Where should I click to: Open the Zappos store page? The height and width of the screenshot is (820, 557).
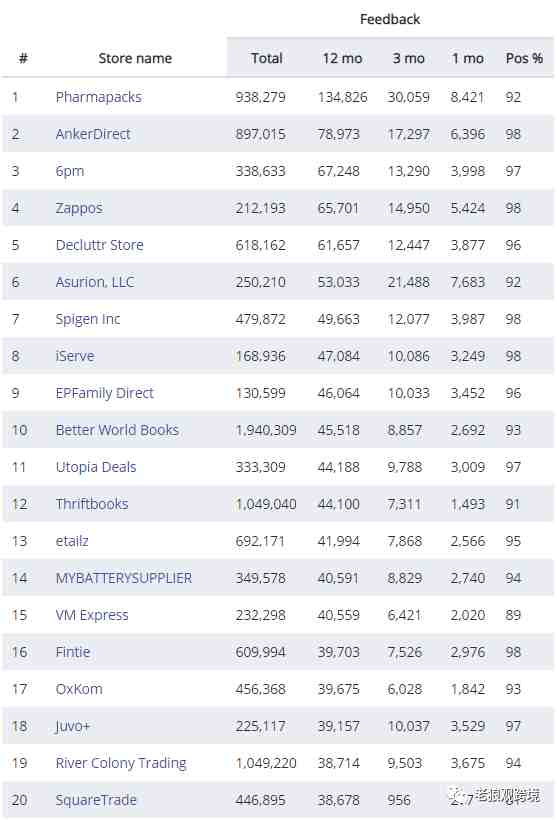(x=79, y=208)
